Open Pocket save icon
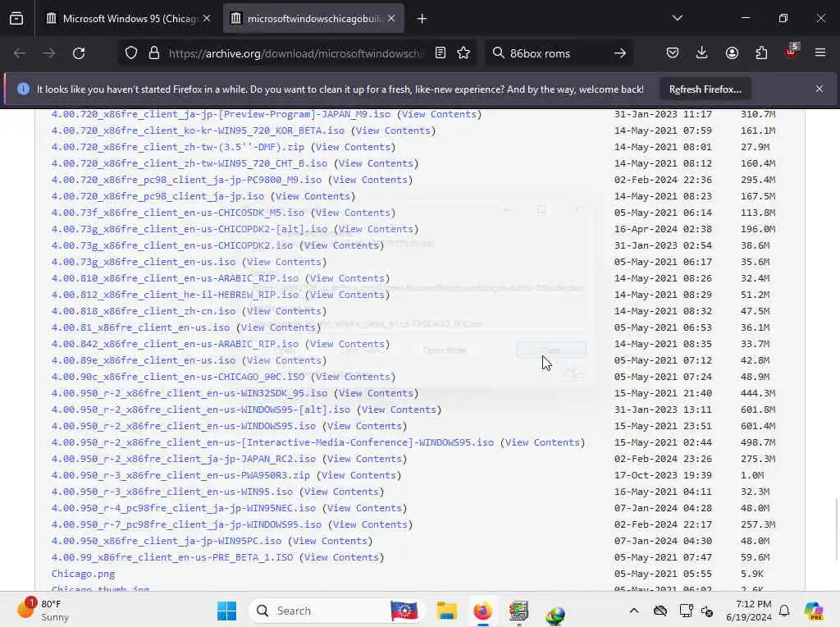The height and width of the screenshot is (627, 840). tap(673, 53)
